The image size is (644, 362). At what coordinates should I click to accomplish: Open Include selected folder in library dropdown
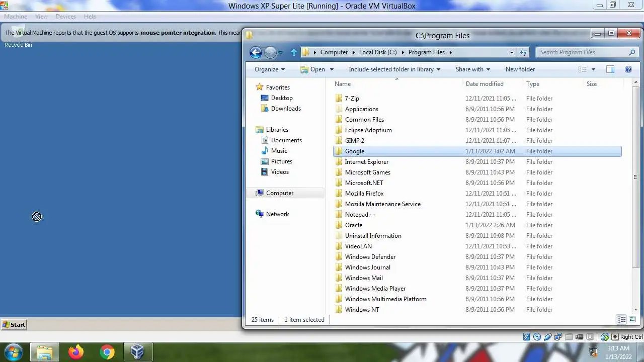click(394, 69)
